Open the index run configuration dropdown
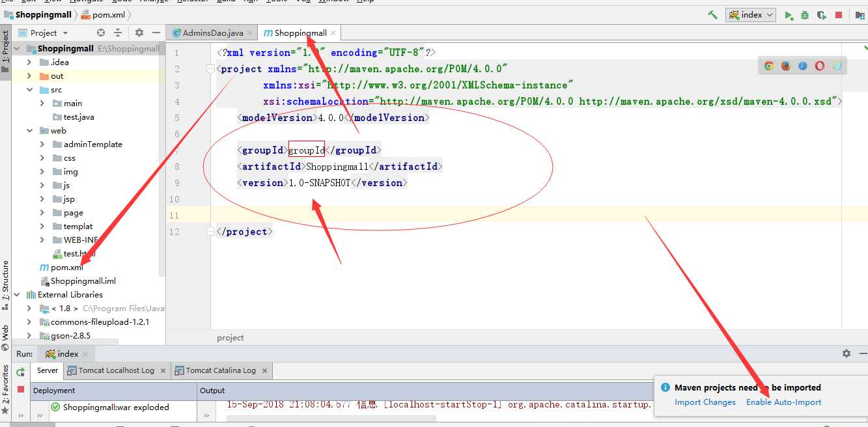The height and width of the screenshot is (427, 868). tap(751, 14)
